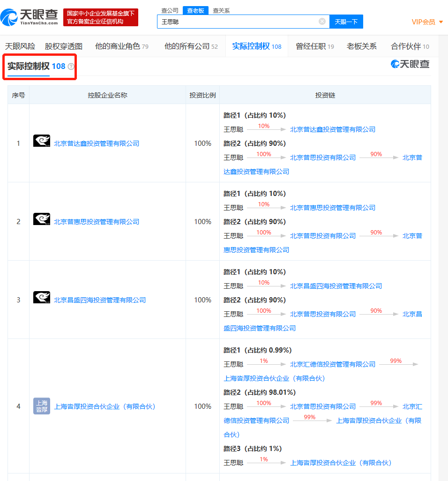Switch to the 查关系 search tab
The width and height of the screenshot is (448, 481).
tap(221, 10)
